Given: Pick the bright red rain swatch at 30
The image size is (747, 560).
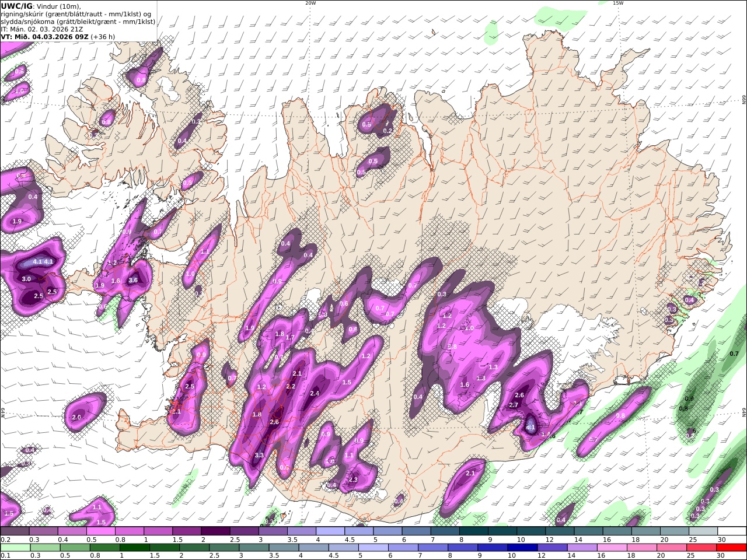Looking at the screenshot, I should (x=732, y=547).
